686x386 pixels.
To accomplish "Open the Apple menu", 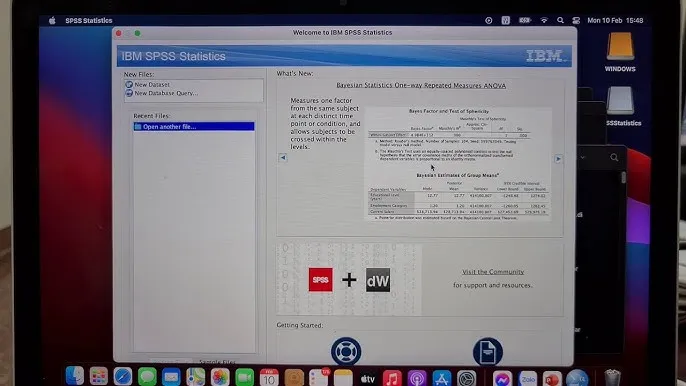I will click(52, 21).
